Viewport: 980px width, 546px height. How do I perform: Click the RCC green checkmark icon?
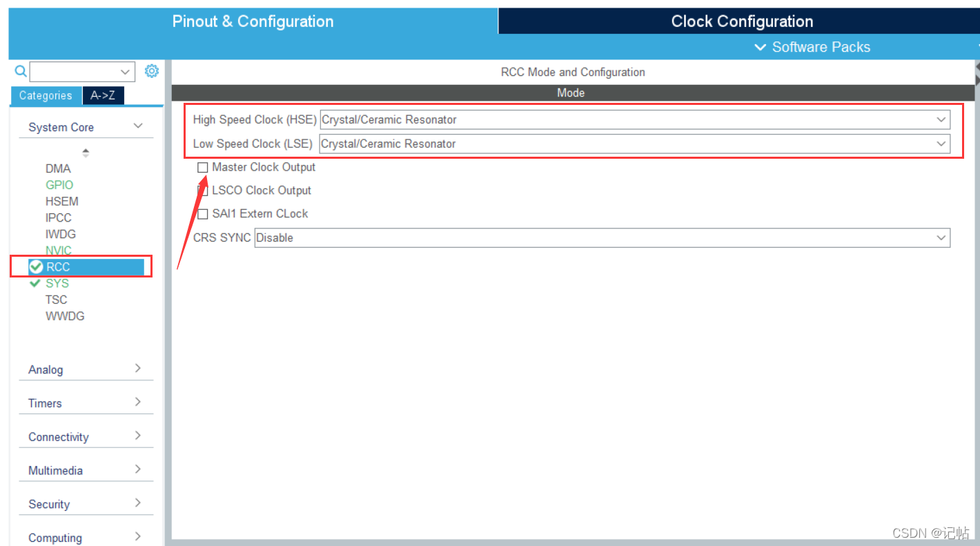(36, 267)
